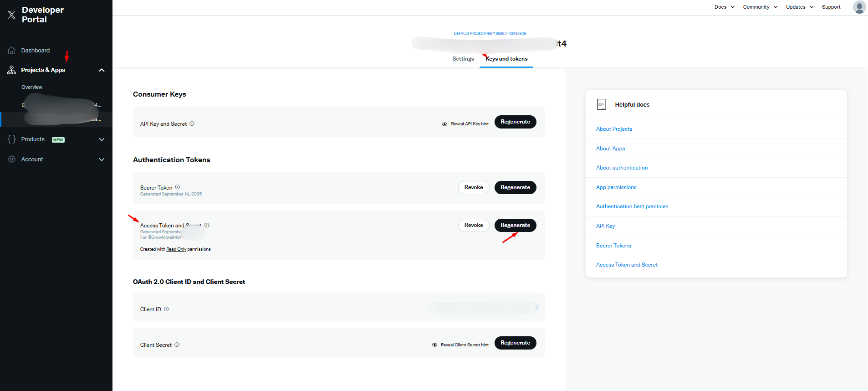Collapse the Projects & Apps section
Screen dimensions: 868x391
(x=102, y=70)
